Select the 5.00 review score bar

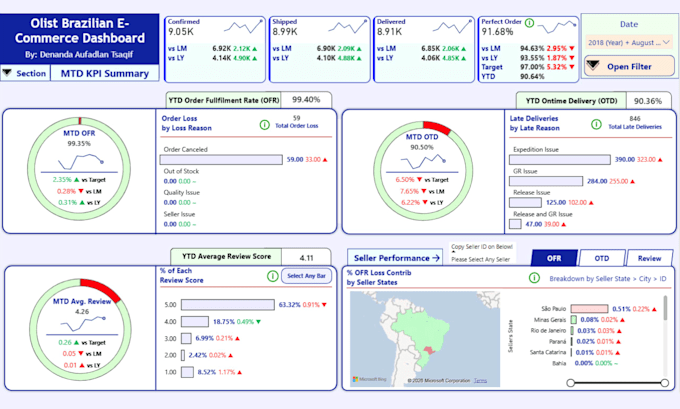click(228, 304)
